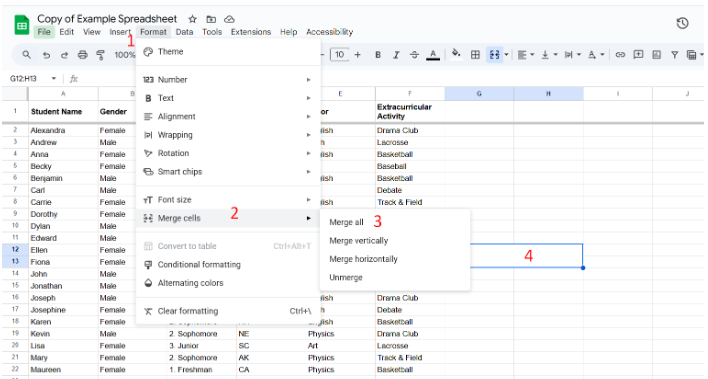Select Alternating colors option
The width and height of the screenshot is (708, 379).
[x=228, y=283]
